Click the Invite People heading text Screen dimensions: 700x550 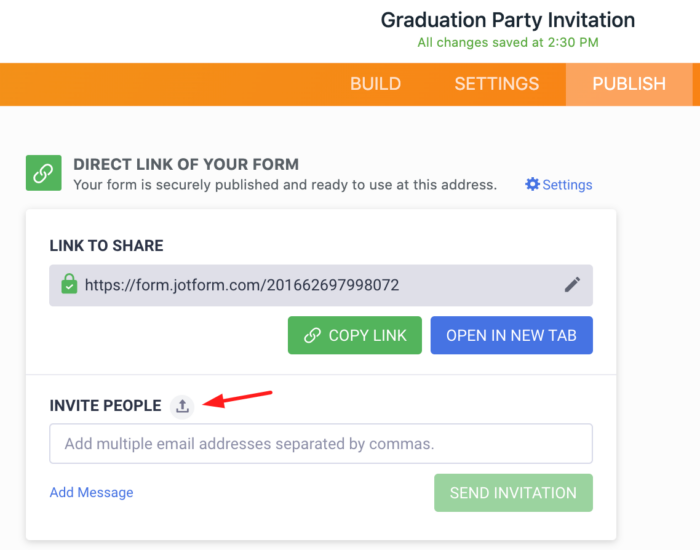105,405
